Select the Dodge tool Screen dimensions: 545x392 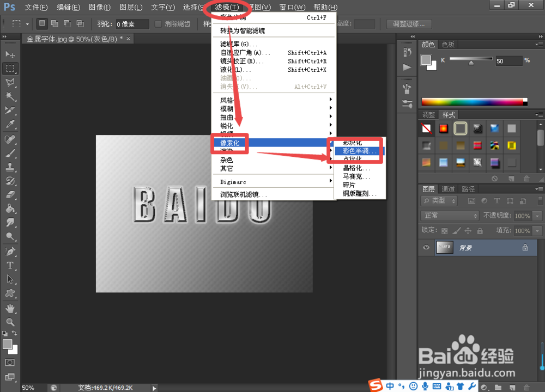click(10, 236)
